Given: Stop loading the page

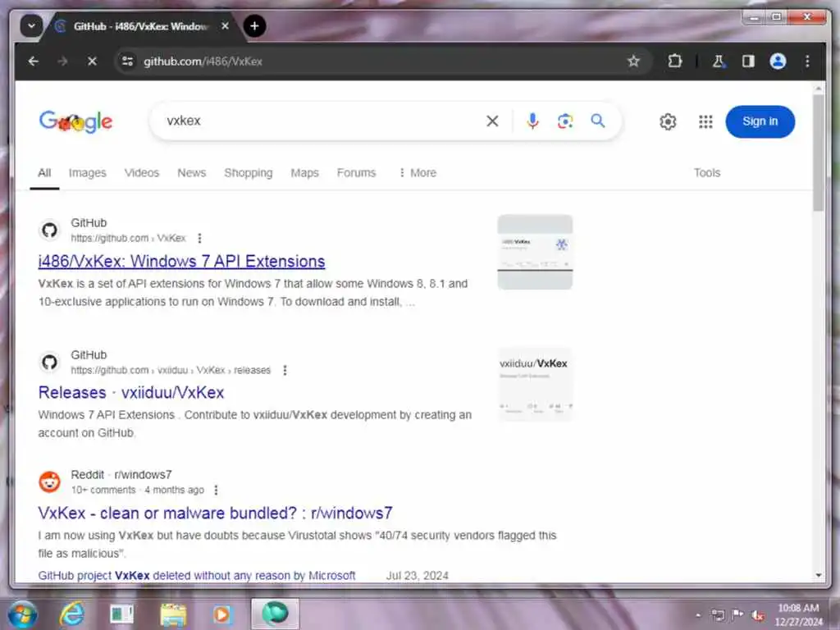Looking at the screenshot, I should [92, 62].
